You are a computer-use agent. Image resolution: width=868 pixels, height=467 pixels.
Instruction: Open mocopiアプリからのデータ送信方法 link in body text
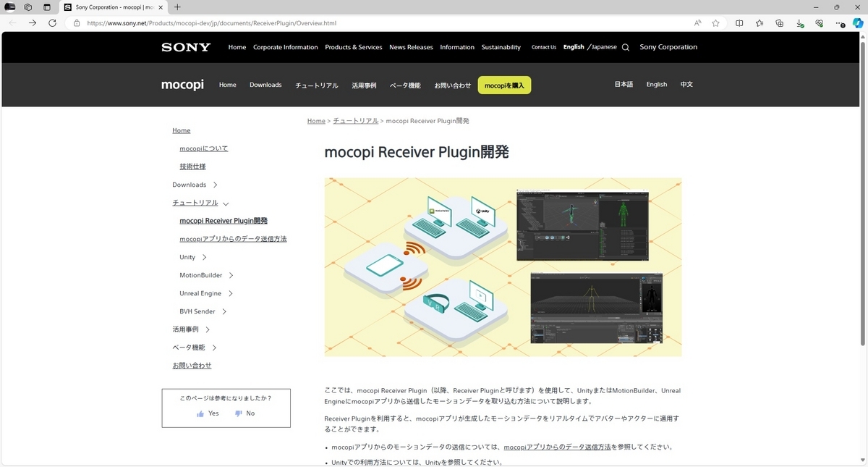(x=557, y=447)
